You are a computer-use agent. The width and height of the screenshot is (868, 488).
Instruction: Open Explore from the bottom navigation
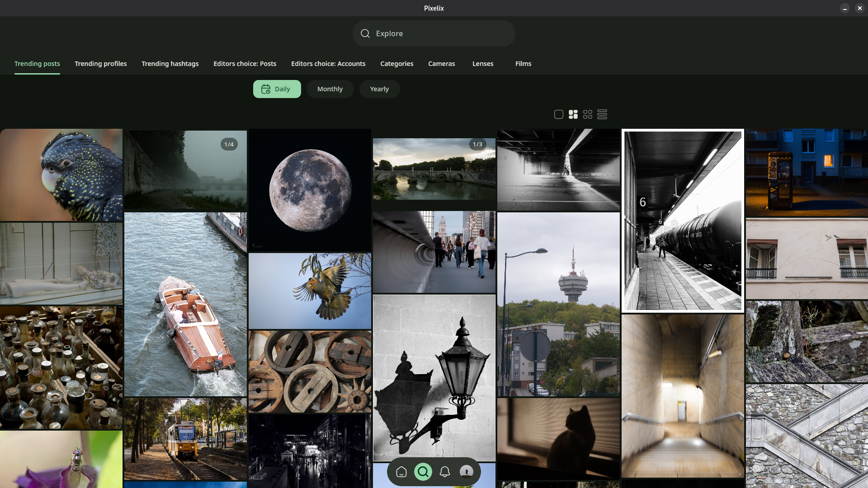tap(423, 472)
